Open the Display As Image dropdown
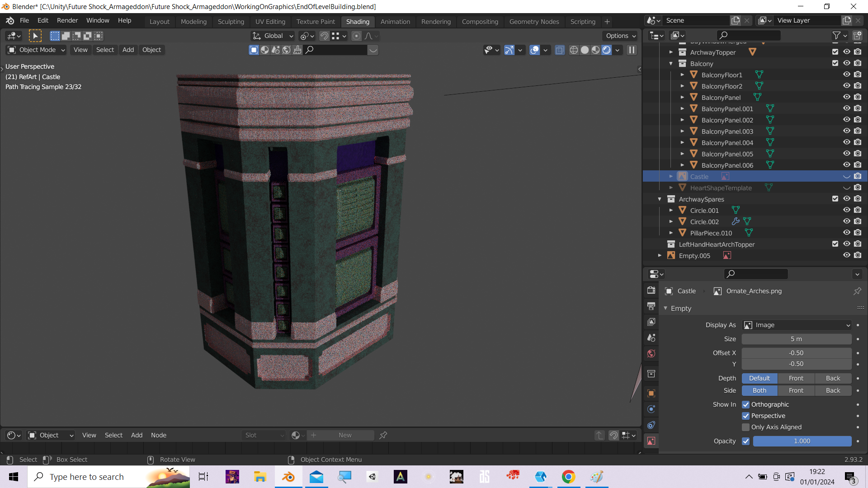 (797, 325)
